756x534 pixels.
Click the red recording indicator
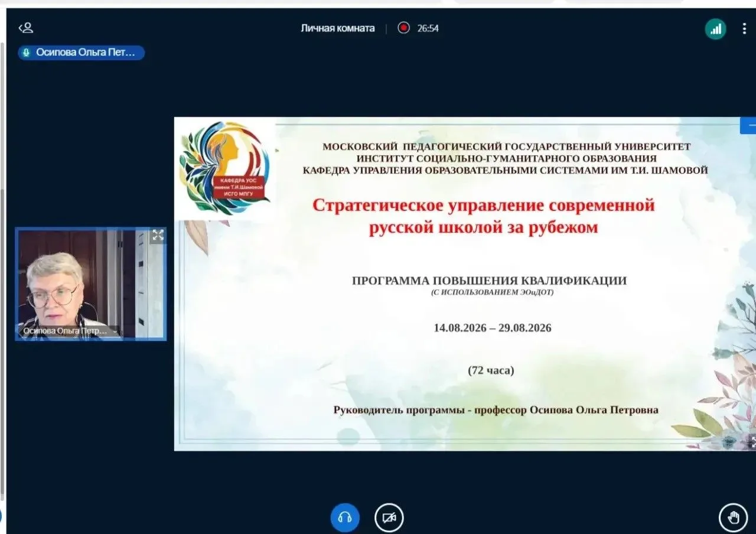click(403, 28)
